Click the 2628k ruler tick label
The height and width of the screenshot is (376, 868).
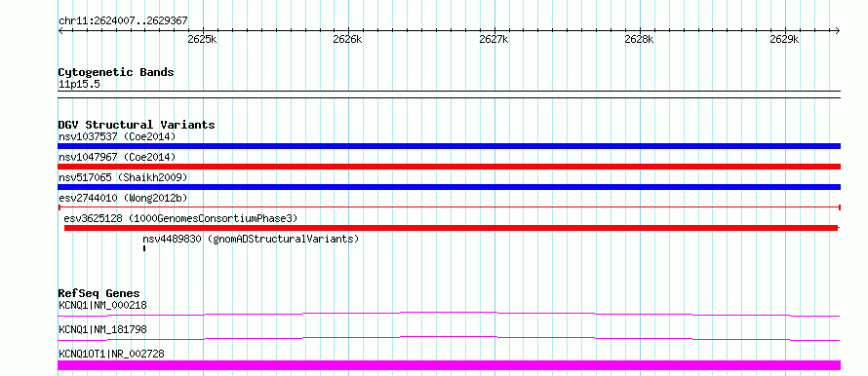640,40
